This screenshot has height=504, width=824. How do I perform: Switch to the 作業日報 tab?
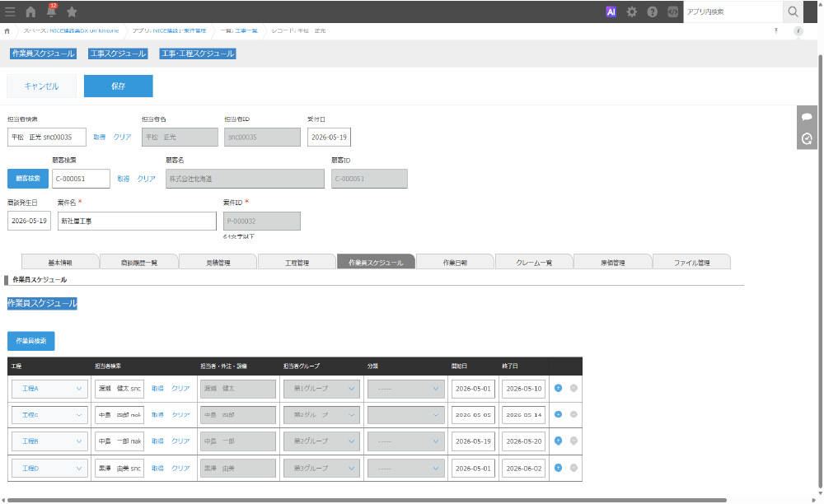click(x=455, y=262)
